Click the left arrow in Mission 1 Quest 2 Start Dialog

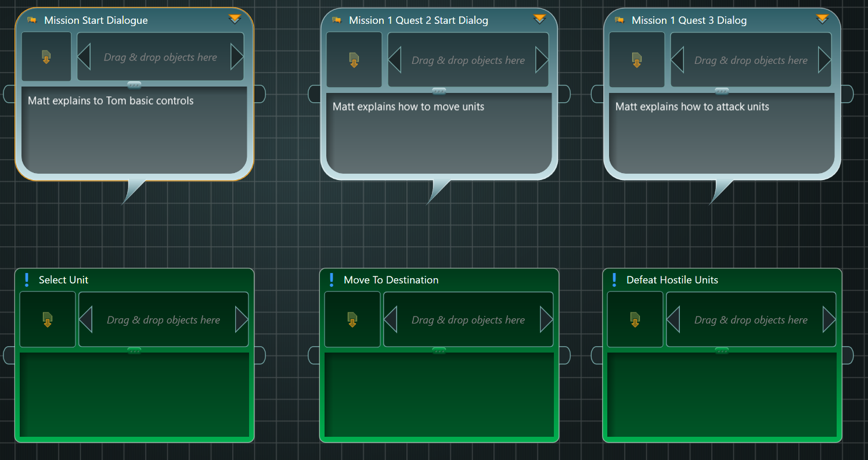[395, 60]
